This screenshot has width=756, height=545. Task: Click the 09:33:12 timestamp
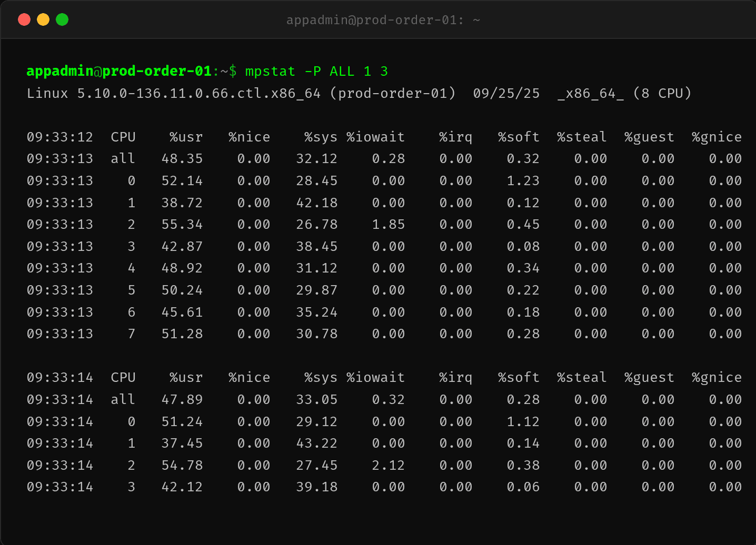click(60, 137)
